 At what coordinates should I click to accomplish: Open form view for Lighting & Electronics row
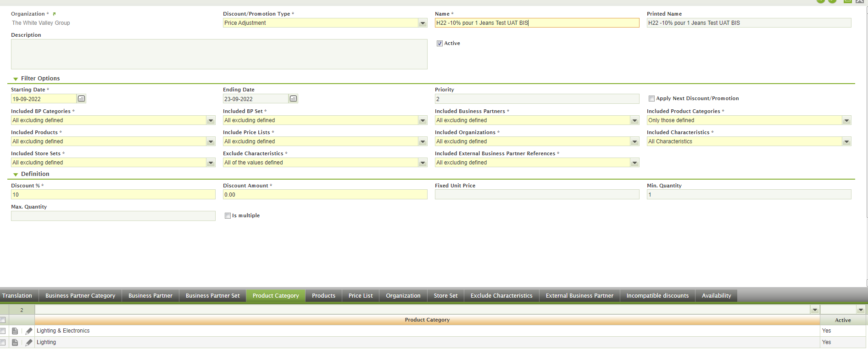[x=15, y=331]
